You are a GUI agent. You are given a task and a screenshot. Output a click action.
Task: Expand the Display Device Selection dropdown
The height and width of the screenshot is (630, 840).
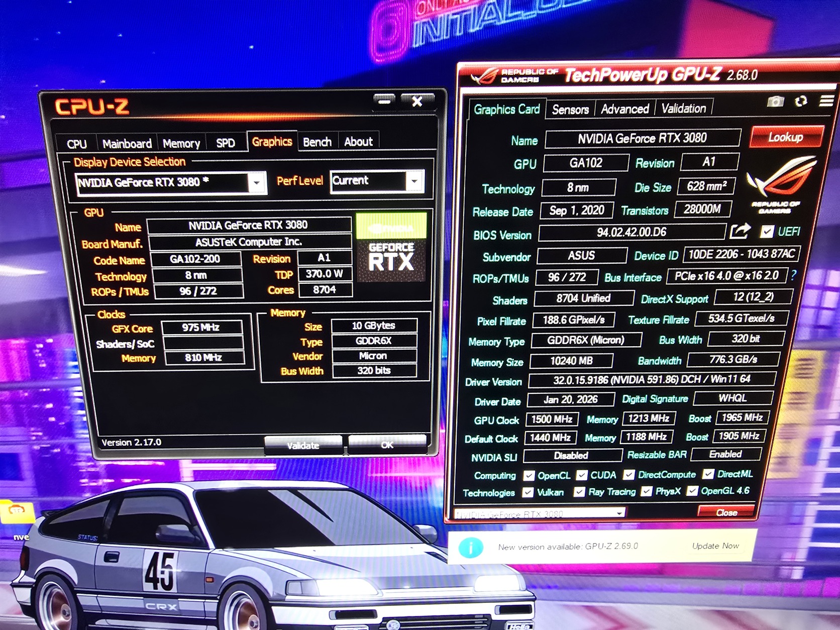[x=257, y=183]
